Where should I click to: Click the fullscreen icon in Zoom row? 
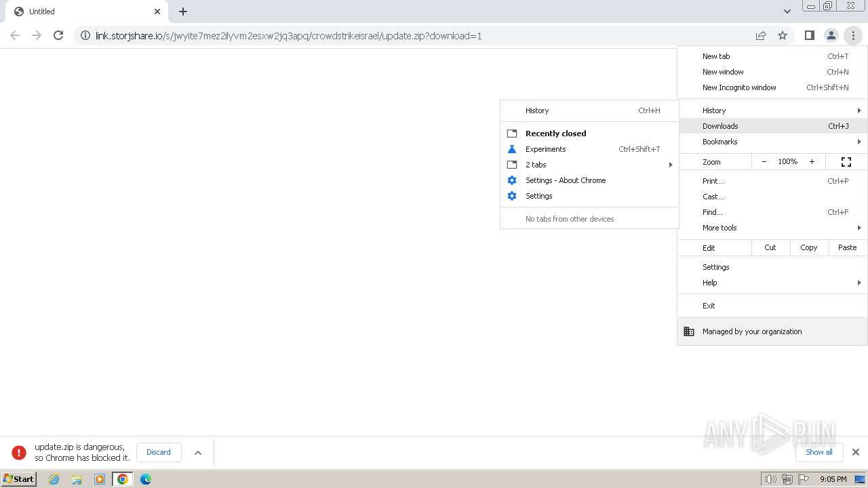[846, 162]
